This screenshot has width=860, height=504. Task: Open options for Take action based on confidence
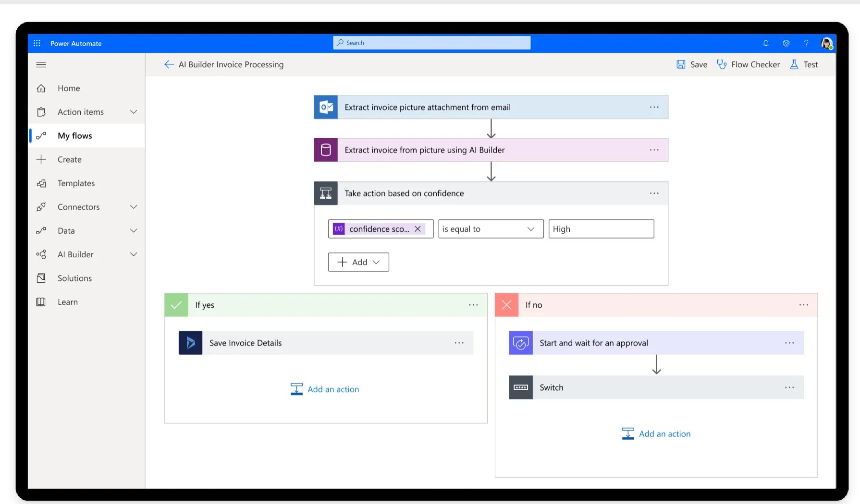(654, 193)
